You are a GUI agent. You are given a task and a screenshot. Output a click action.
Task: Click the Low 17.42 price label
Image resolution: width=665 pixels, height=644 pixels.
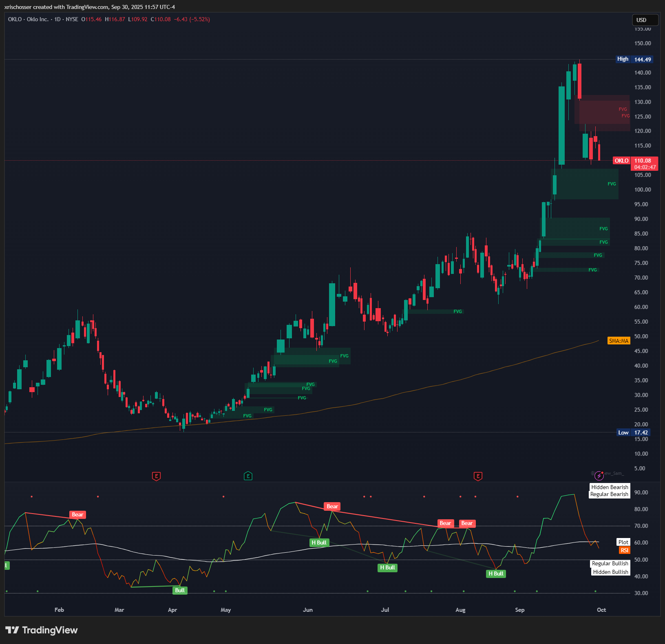tap(633, 432)
